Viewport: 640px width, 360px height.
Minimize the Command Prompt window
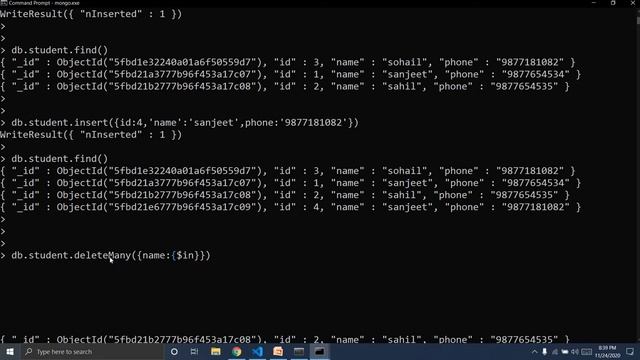[594, 3]
